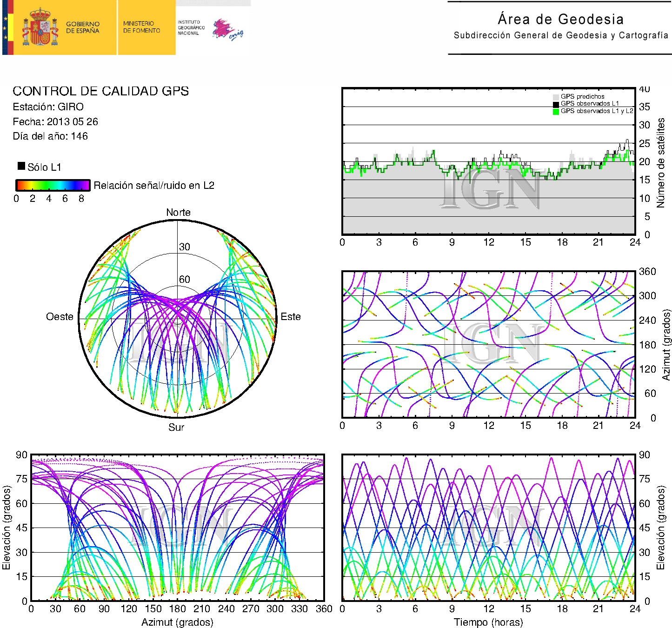Click the pink CNIG logo
The width and height of the screenshot is (672, 628).
227,30
